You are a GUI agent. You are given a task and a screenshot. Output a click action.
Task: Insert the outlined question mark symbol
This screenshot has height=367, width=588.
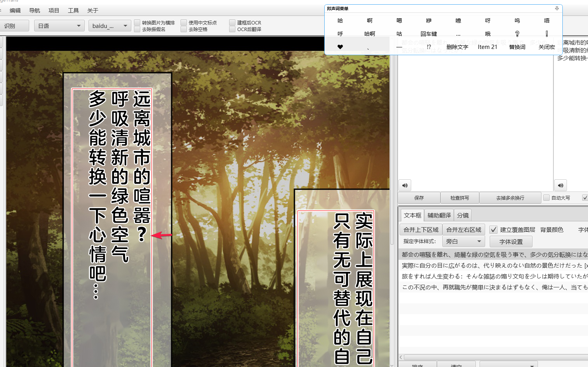pos(517,34)
